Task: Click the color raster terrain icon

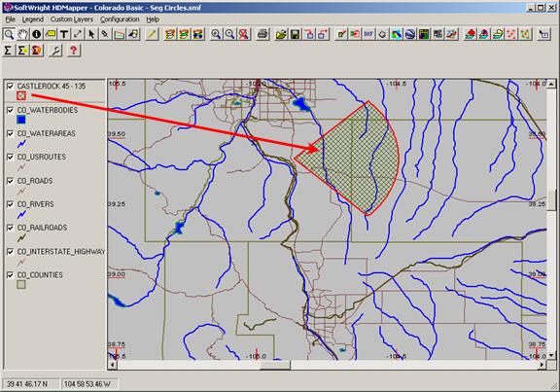Action: [396, 34]
